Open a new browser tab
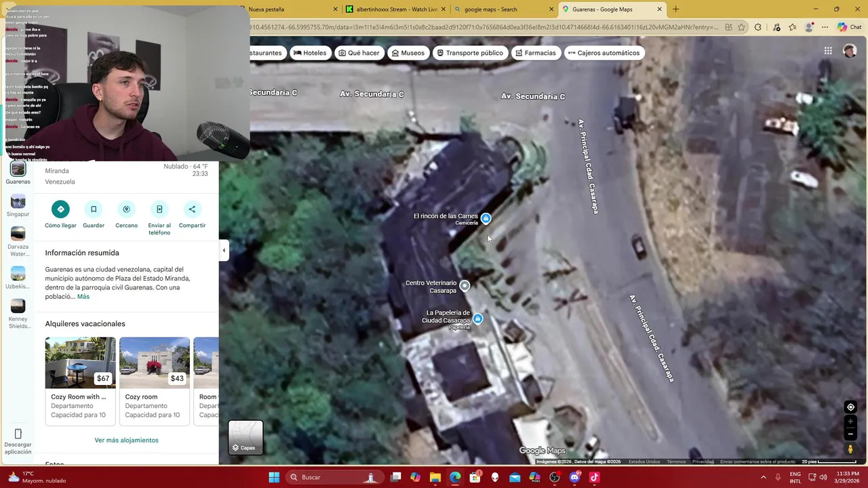This screenshot has width=868, height=488. (x=675, y=9)
